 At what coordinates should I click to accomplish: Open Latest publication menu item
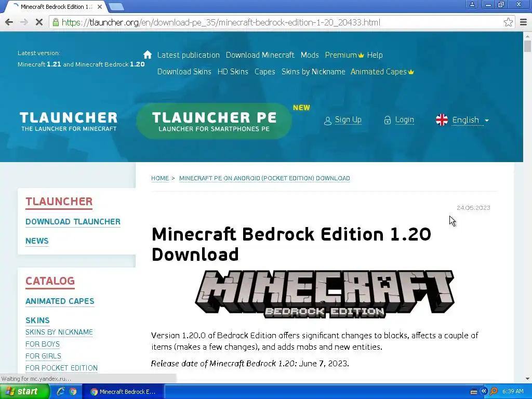[188, 55]
